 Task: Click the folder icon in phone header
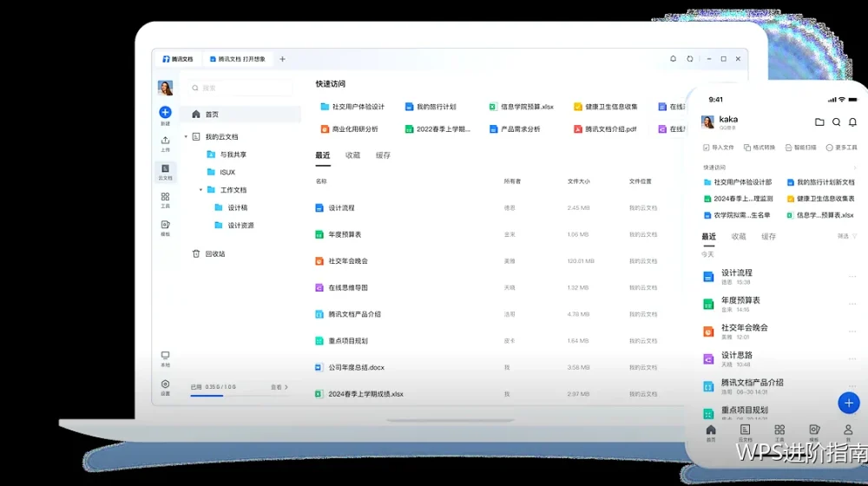point(819,121)
